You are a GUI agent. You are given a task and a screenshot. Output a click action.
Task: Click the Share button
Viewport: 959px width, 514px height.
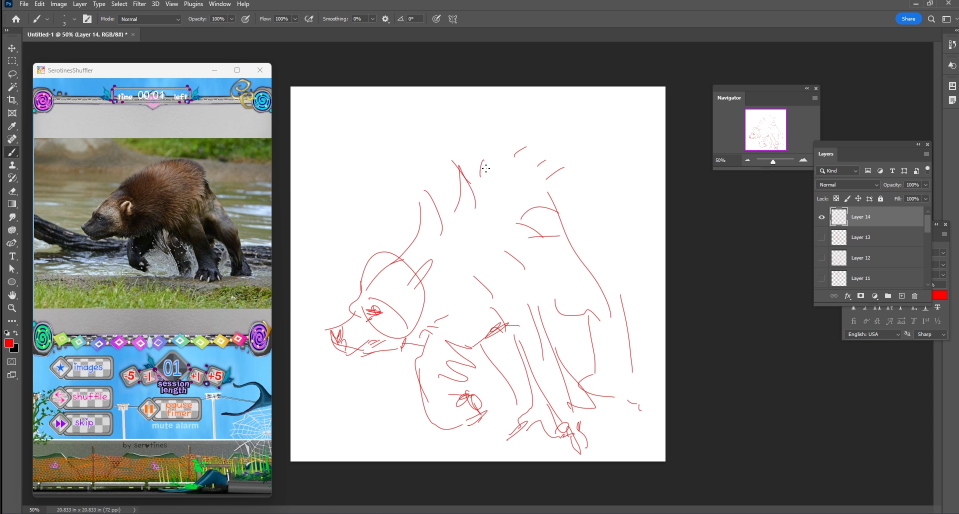908,19
